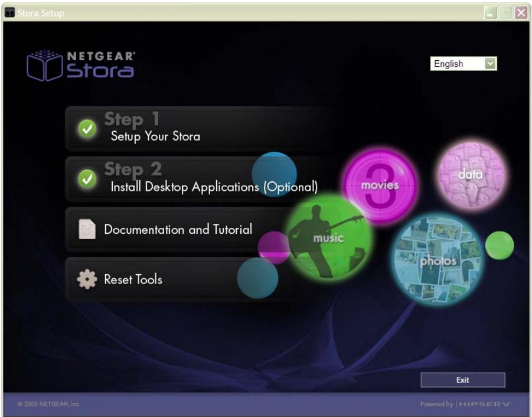Minimize the Stora Setup window
This screenshot has width=532, height=417.
pos(491,13)
